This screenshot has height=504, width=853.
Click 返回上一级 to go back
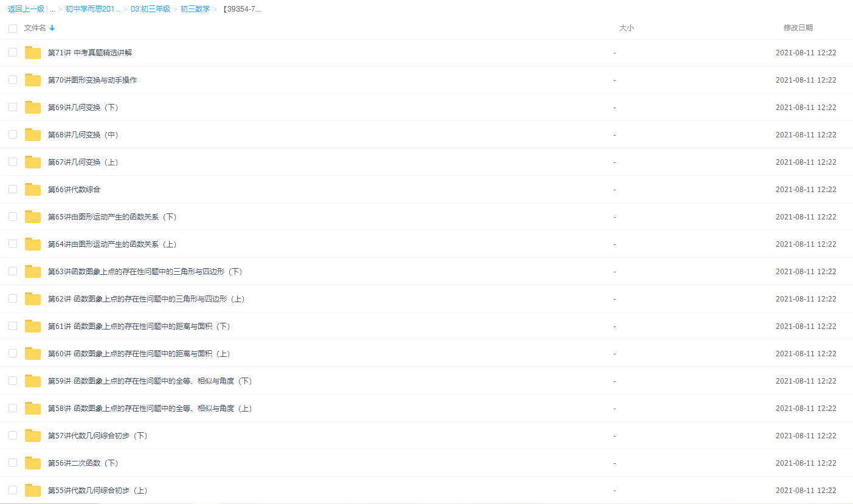point(26,10)
